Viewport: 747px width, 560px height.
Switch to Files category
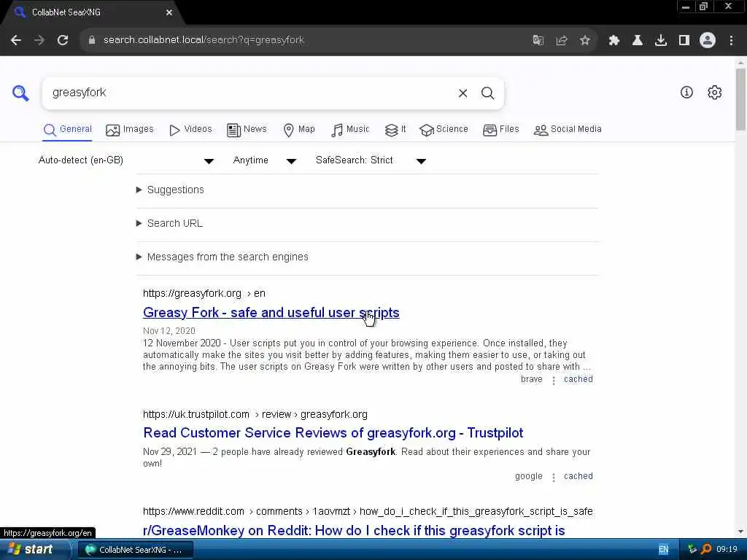501,130
